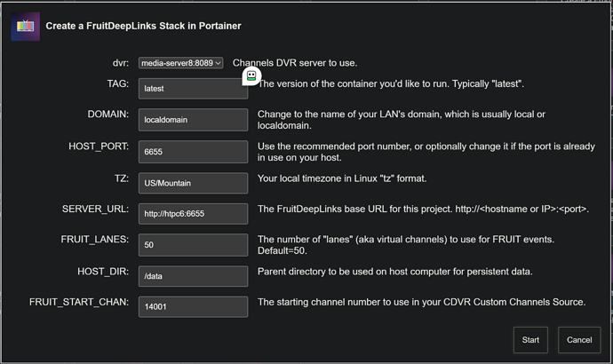Click the 'TAG:' label
613x364 pixels.
118,83
